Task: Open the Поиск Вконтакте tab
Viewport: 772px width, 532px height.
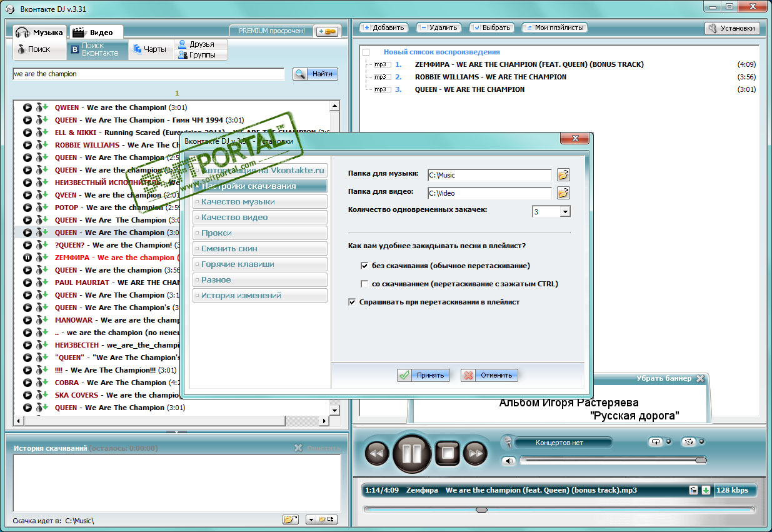Action: point(97,49)
